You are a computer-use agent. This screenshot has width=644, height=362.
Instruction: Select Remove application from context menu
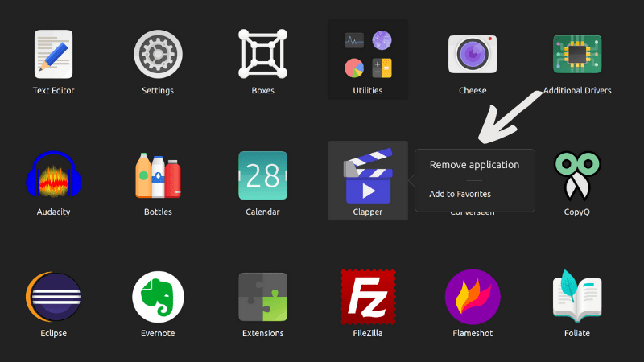click(474, 165)
